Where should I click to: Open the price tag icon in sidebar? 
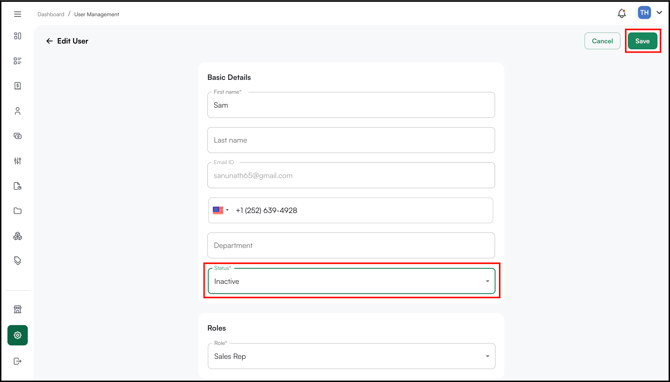(18, 261)
